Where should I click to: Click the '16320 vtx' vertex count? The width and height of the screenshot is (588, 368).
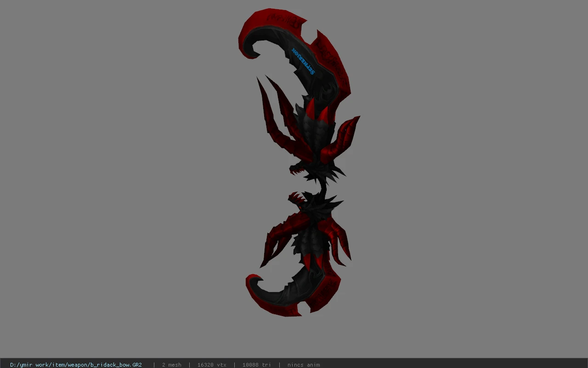pos(212,365)
